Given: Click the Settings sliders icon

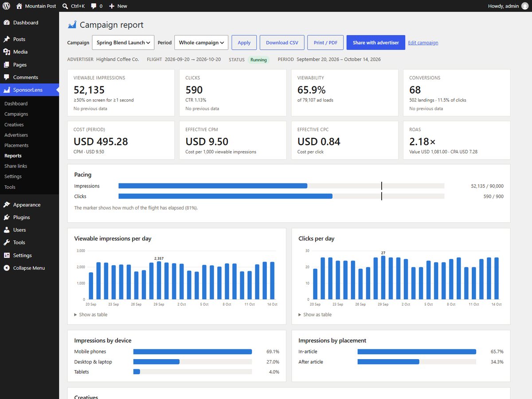Looking at the screenshot, I should coord(7,255).
